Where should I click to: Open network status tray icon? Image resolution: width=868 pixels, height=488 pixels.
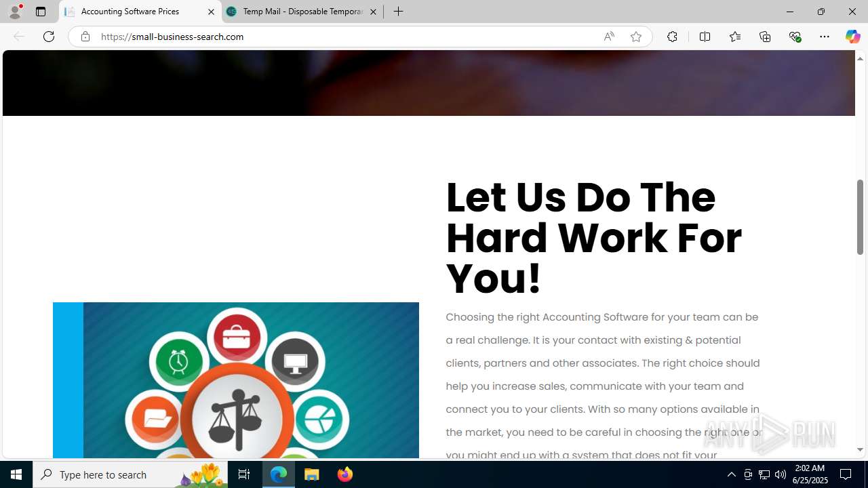764,474
